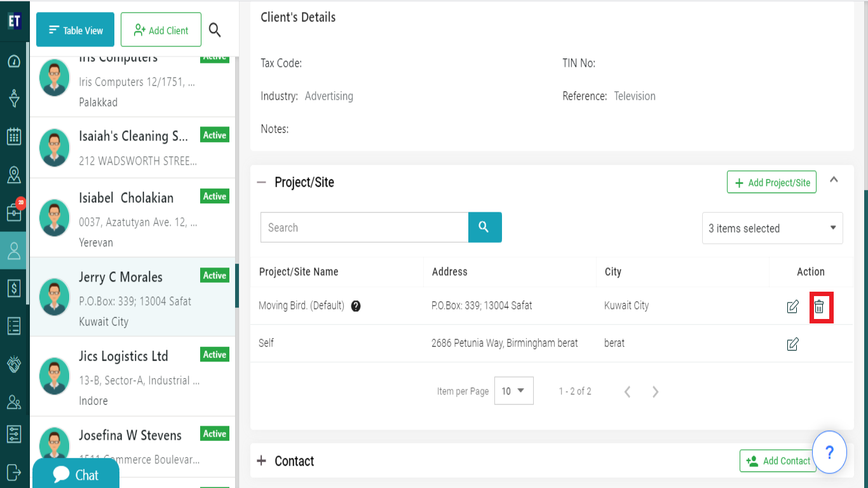868x488 pixels.
Task: Click the Television reference value
Action: (635, 96)
